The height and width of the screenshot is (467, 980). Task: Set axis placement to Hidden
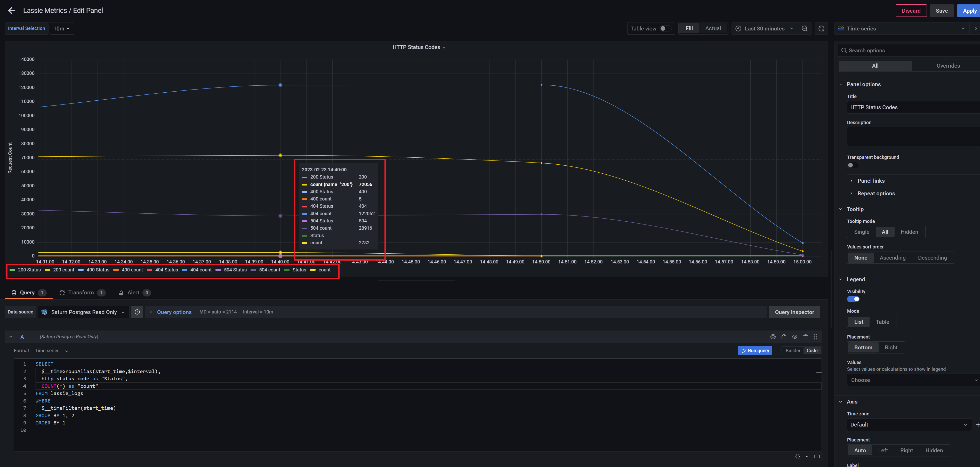click(934, 451)
